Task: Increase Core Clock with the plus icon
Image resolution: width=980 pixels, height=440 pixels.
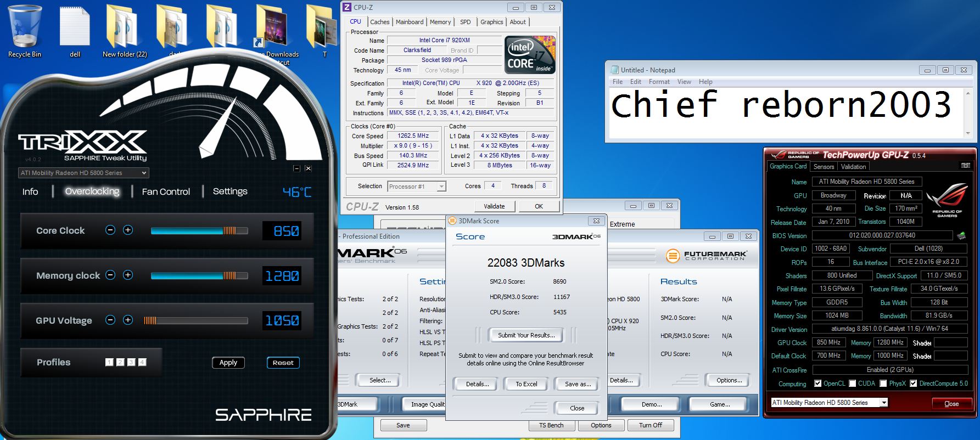Action: tap(128, 230)
